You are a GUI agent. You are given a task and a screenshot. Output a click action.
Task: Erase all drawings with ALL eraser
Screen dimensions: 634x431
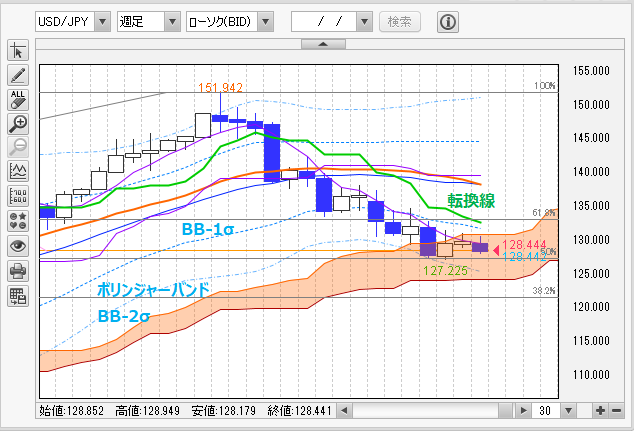[18, 99]
